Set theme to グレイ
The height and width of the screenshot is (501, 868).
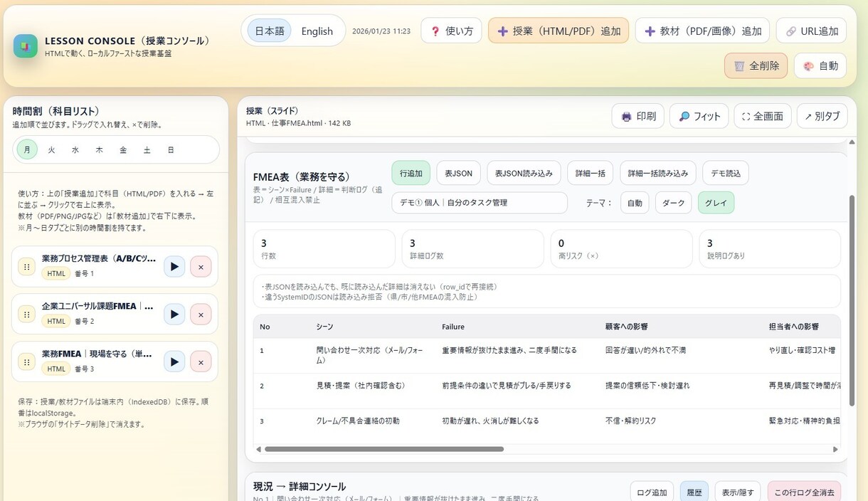point(716,203)
